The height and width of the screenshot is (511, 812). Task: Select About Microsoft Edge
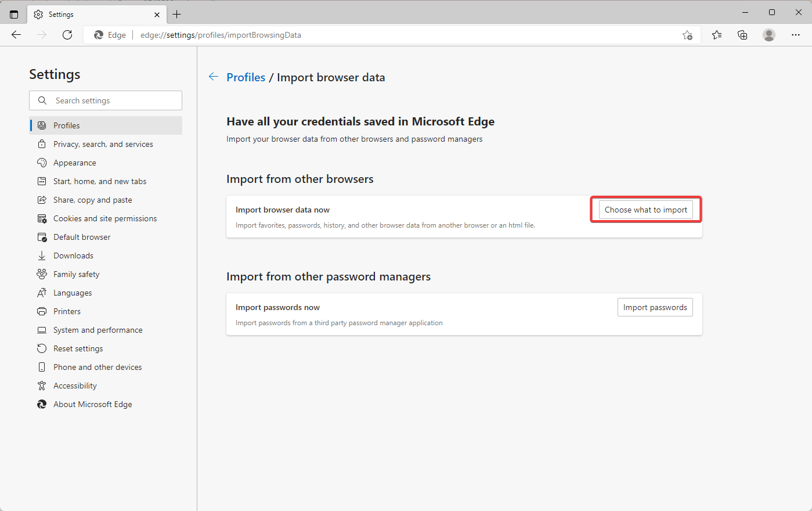(x=92, y=404)
